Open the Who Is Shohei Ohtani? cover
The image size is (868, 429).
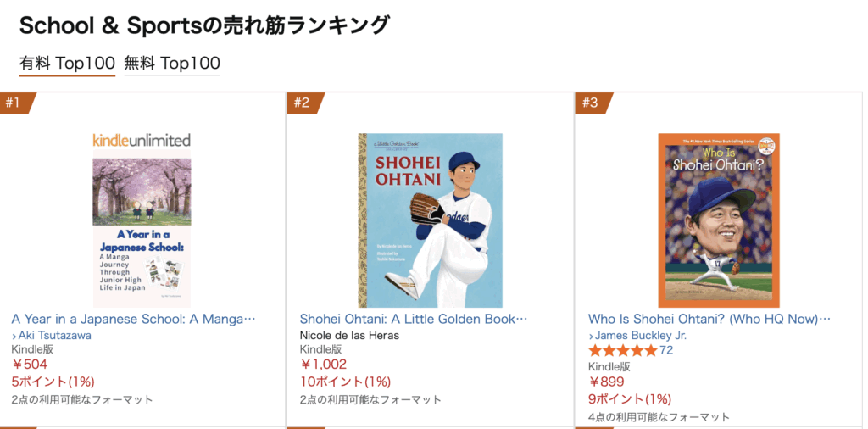pyautogui.click(x=719, y=220)
